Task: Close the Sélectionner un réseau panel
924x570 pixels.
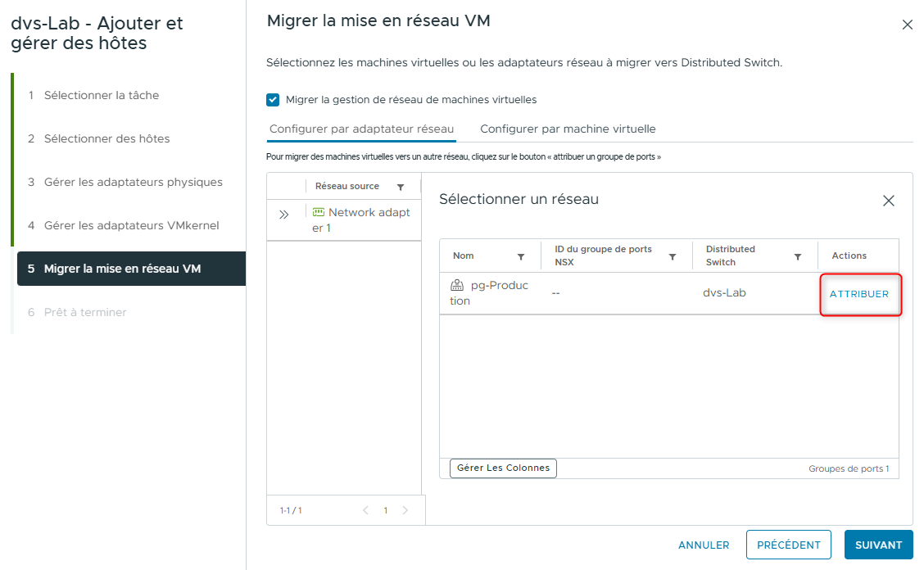Action: [888, 200]
